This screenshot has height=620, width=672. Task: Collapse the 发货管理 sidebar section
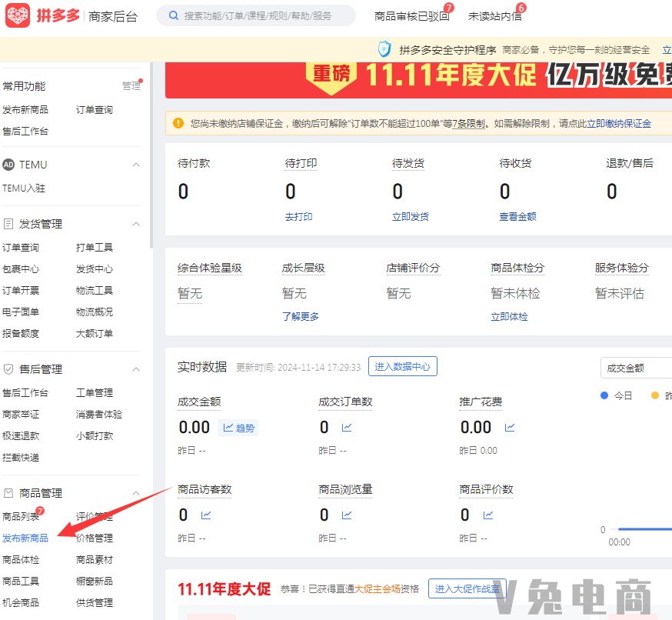pyautogui.click(x=136, y=224)
